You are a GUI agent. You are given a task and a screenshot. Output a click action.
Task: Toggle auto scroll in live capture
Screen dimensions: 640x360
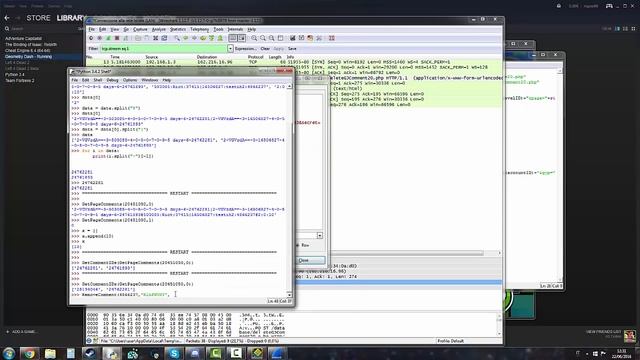[242, 38]
